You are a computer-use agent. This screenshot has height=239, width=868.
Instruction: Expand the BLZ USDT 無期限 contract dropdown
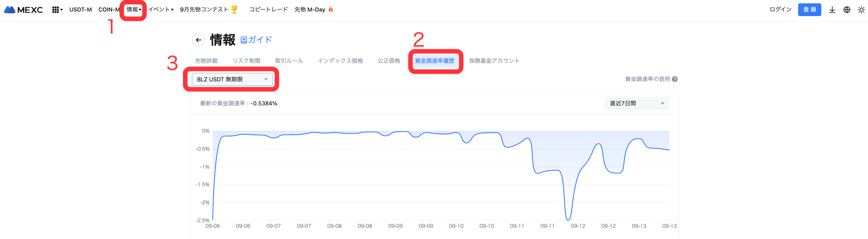pos(232,79)
